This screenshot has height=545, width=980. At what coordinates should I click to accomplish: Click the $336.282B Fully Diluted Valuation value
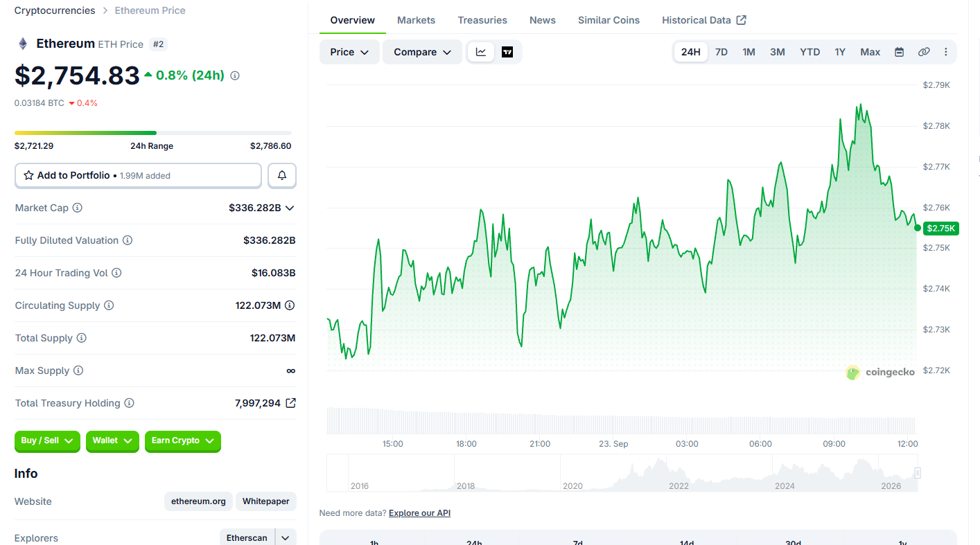270,240
